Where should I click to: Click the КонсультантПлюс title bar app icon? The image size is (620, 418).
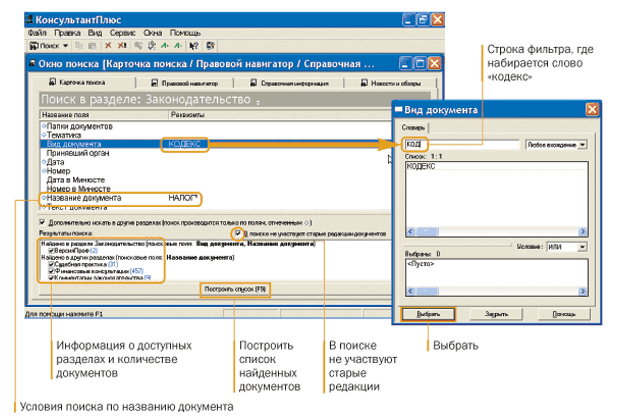pos(29,19)
